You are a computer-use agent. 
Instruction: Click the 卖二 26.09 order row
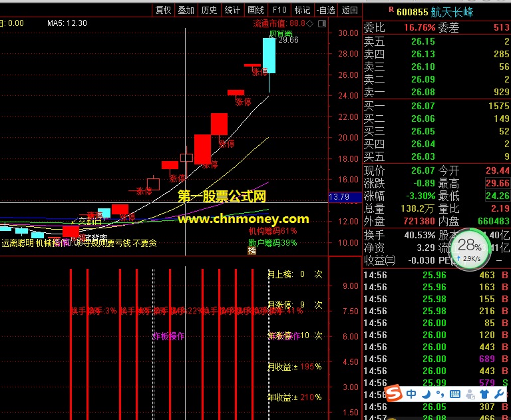click(x=436, y=79)
